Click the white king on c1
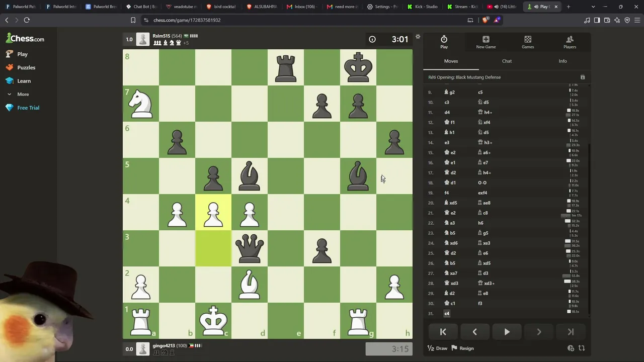The height and width of the screenshot is (362, 644). (213, 321)
